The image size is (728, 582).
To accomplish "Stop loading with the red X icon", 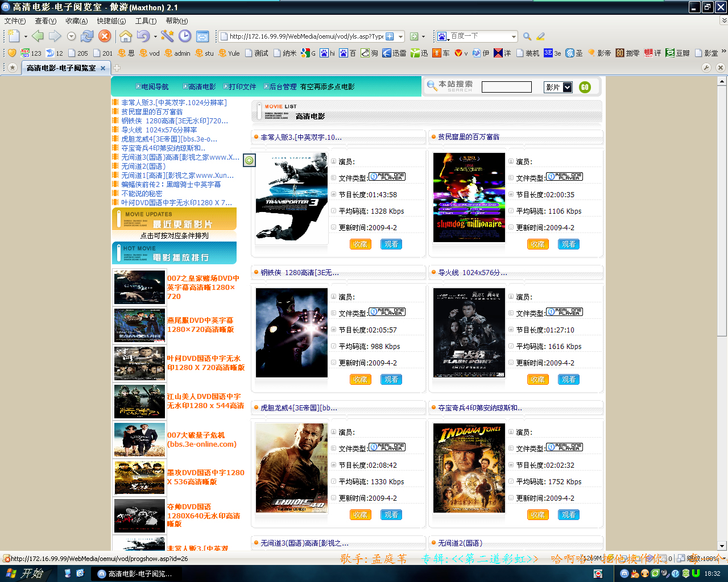I will (x=105, y=36).
